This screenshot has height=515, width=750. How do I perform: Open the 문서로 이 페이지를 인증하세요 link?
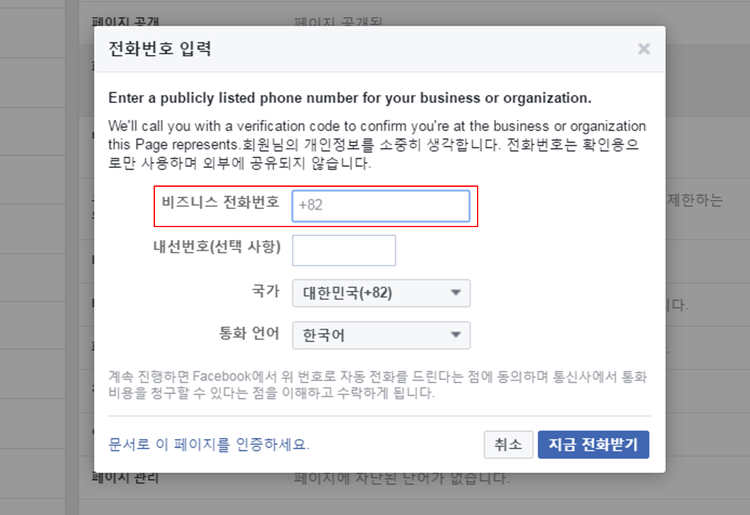209,445
